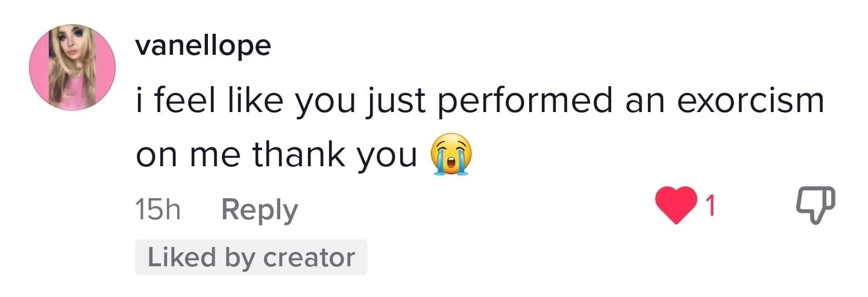Open the vanellope username link
The height and width of the screenshot is (297, 868).
(203, 45)
